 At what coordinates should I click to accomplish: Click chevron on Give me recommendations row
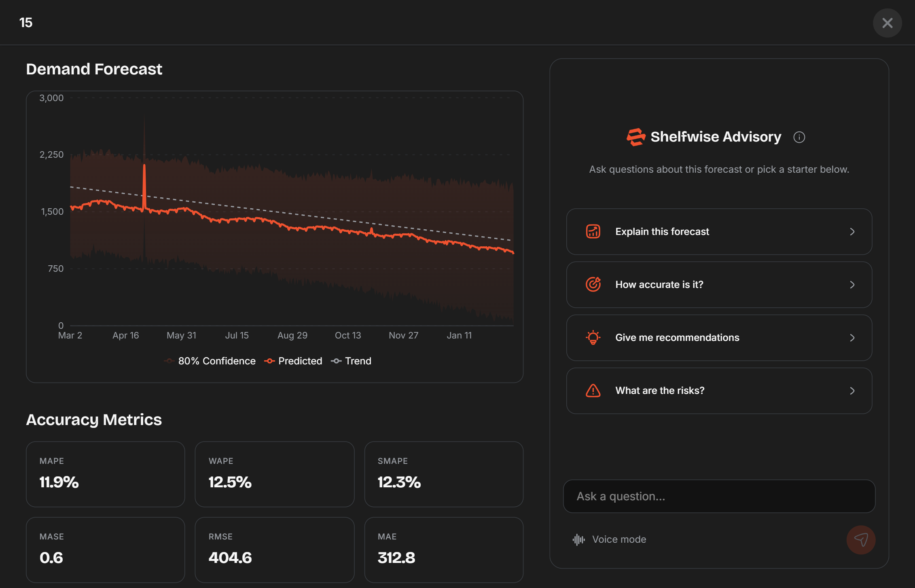[852, 337]
